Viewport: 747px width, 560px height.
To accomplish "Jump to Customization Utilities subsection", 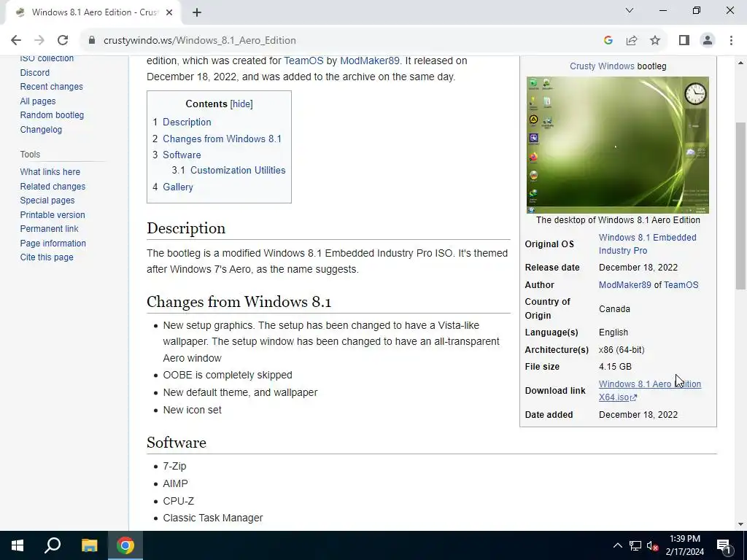I will point(238,170).
